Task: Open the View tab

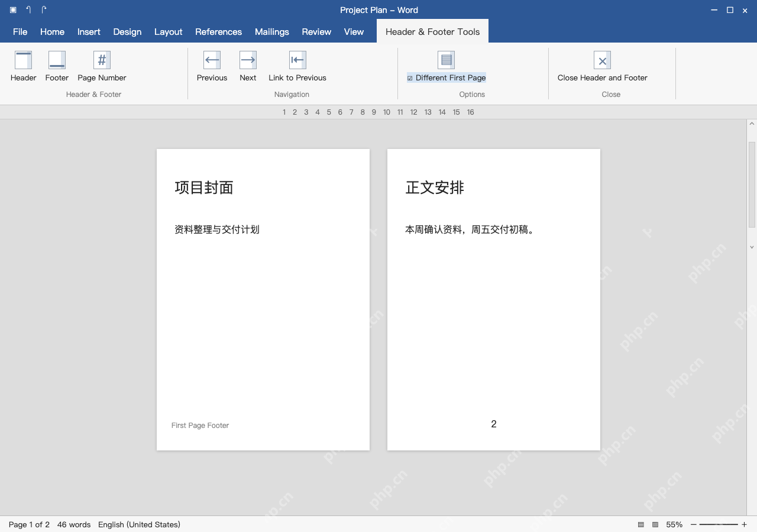Action: (x=354, y=32)
